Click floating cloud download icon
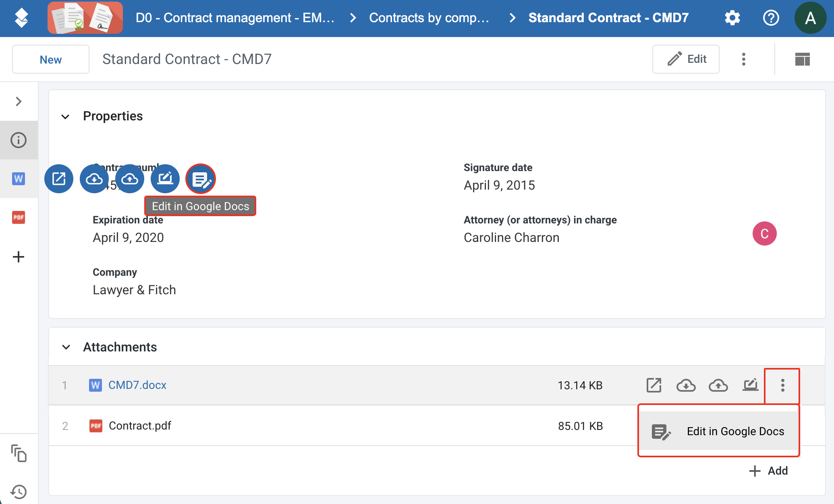The height and width of the screenshot is (504, 834). coord(94,179)
